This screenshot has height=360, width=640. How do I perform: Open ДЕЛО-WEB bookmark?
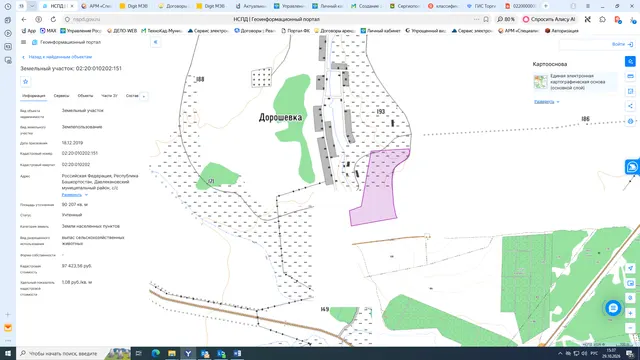point(122,31)
